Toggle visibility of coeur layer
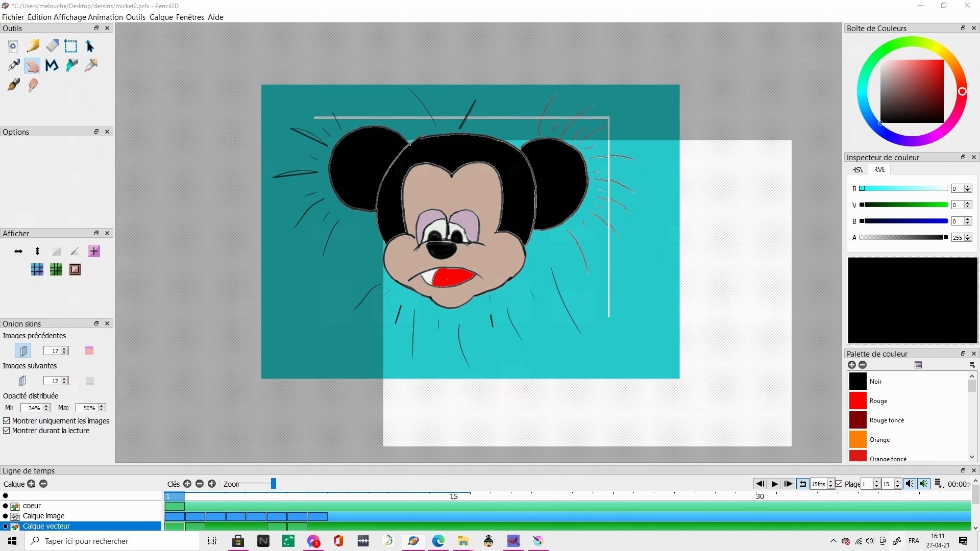 click(6, 506)
